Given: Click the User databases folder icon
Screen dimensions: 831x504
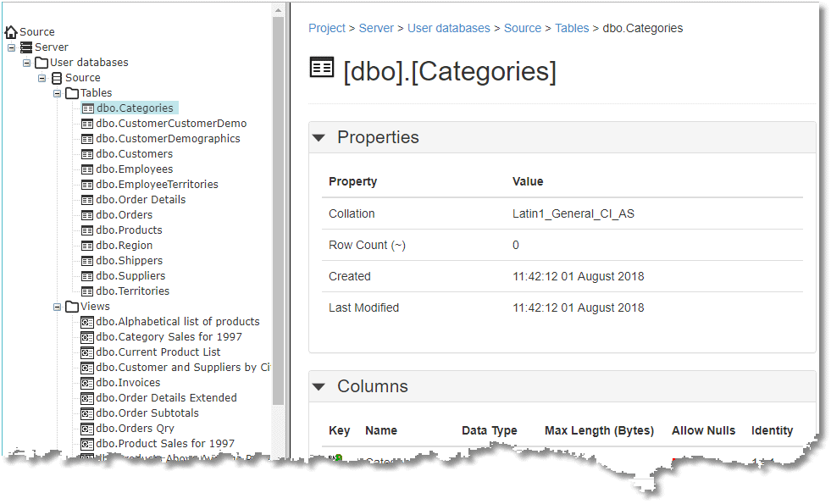Looking at the screenshot, I should click(42, 63).
